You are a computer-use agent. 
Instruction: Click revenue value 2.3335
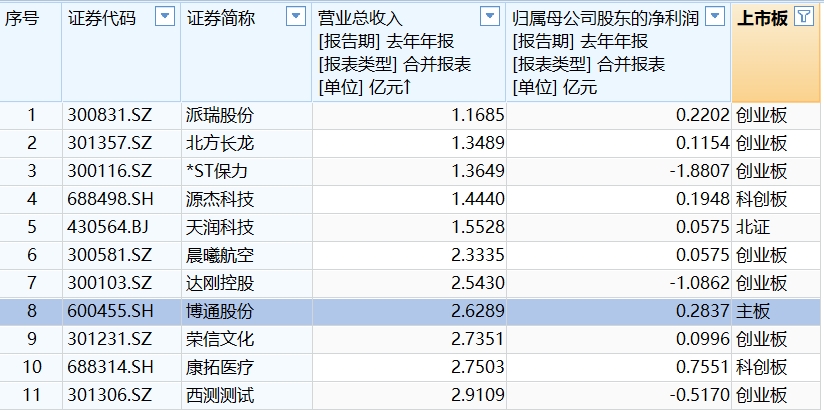point(478,255)
